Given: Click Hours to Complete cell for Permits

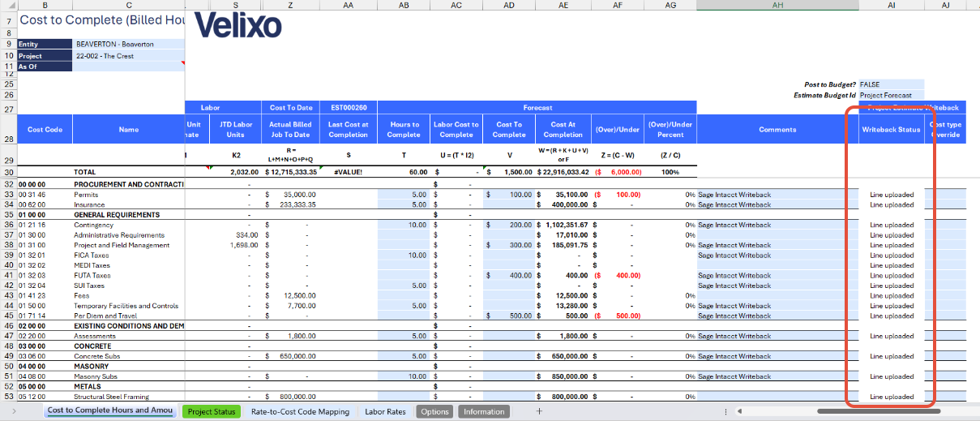Looking at the screenshot, I should click(x=404, y=195).
